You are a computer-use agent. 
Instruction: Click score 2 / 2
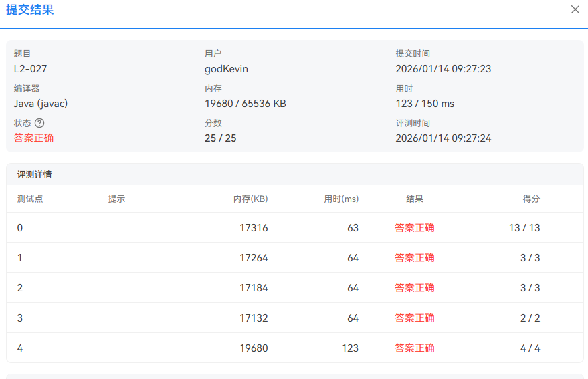point(530,318)
